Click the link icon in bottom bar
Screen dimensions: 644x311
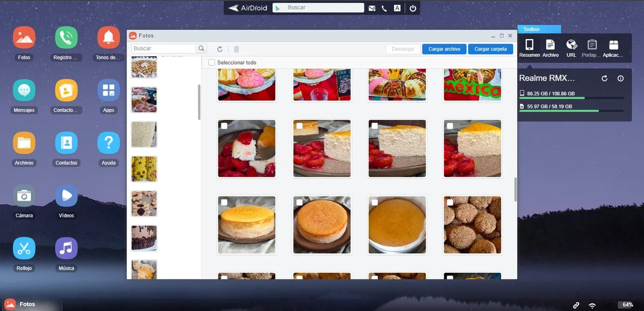576,305
